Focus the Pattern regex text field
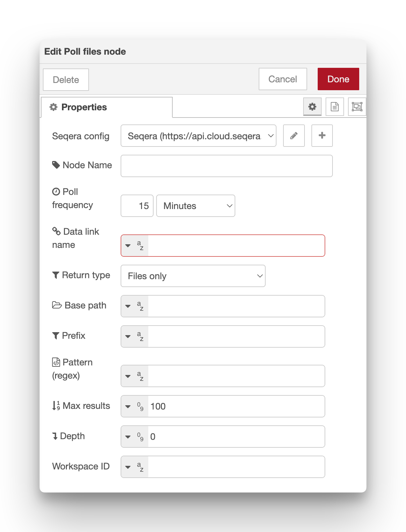The image size is (406, 532). pyautogui.click(x=236, y=376)
